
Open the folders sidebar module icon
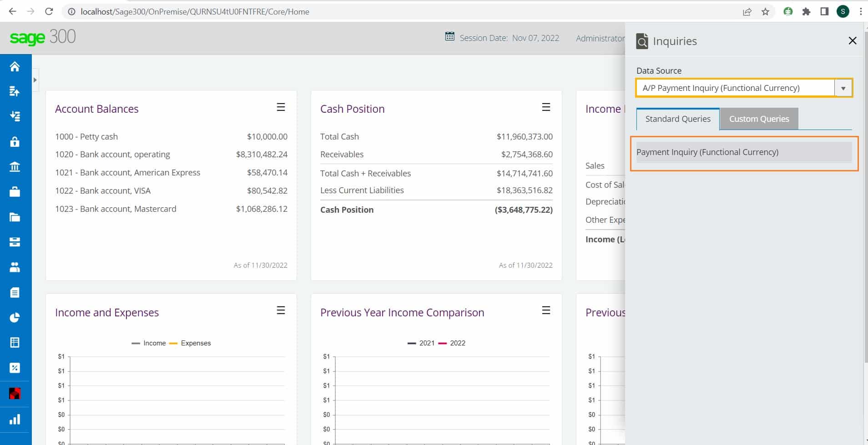point(15,217)
